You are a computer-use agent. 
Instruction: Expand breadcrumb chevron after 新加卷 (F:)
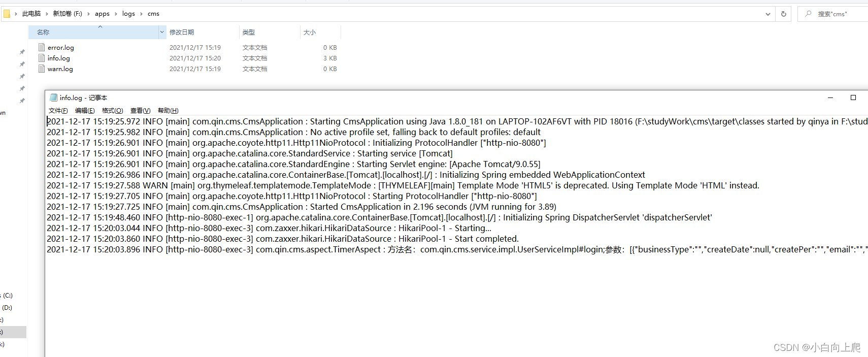pyautogui.click(x=88, y=14)
